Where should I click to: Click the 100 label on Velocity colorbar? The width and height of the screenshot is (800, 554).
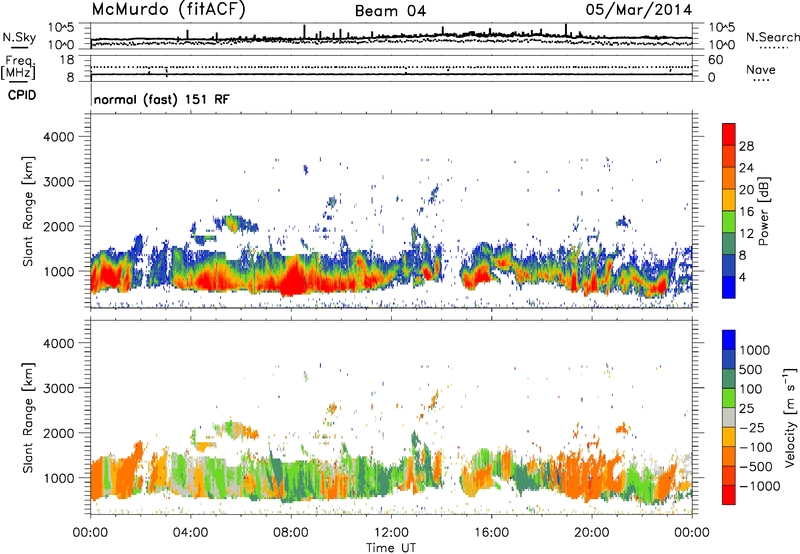pos(753,389)
